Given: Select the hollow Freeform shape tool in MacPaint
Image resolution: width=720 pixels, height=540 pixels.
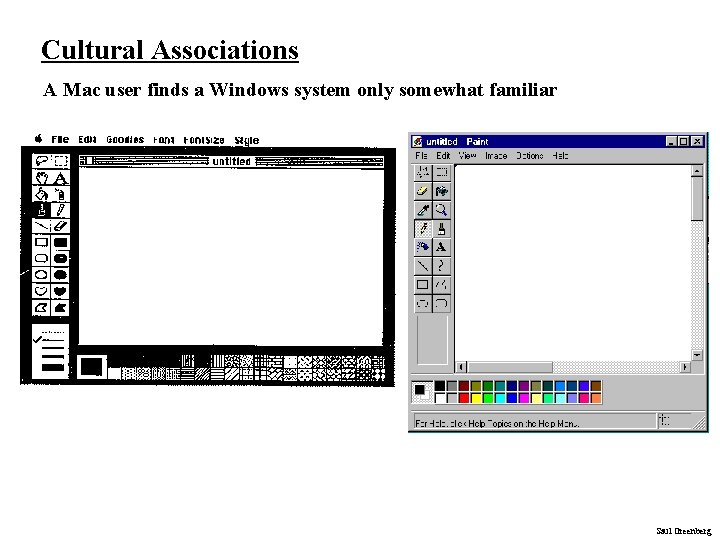Looking at the screenshot, I should pos(42,291).
